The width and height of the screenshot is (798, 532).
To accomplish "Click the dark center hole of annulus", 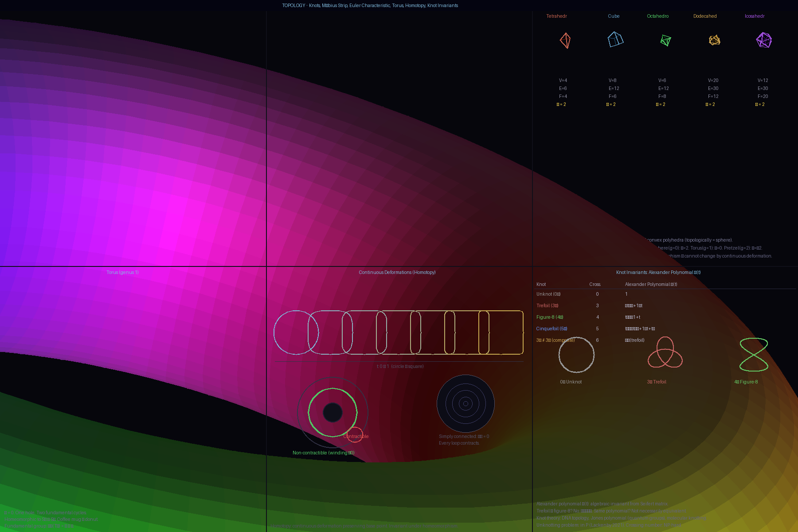I will (x=332, y=412).
